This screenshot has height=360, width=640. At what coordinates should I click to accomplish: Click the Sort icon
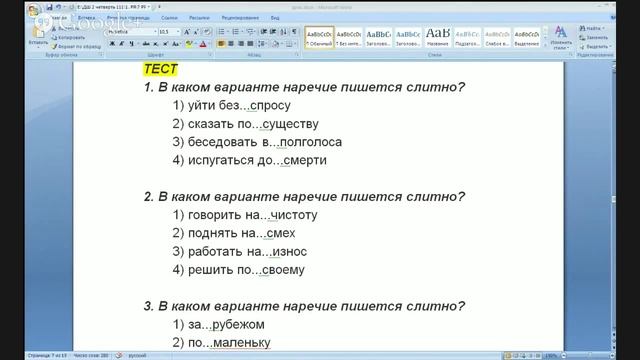284,32
